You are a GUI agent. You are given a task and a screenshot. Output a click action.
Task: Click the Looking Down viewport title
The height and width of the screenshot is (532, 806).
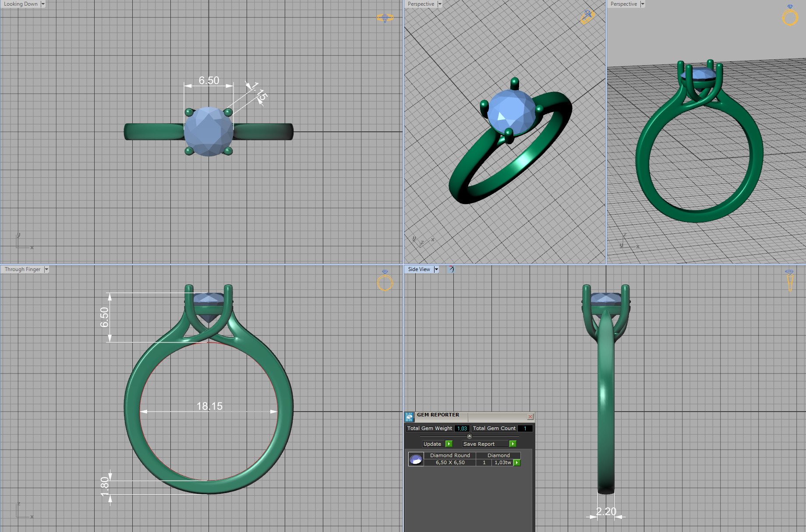coord(21,4)
